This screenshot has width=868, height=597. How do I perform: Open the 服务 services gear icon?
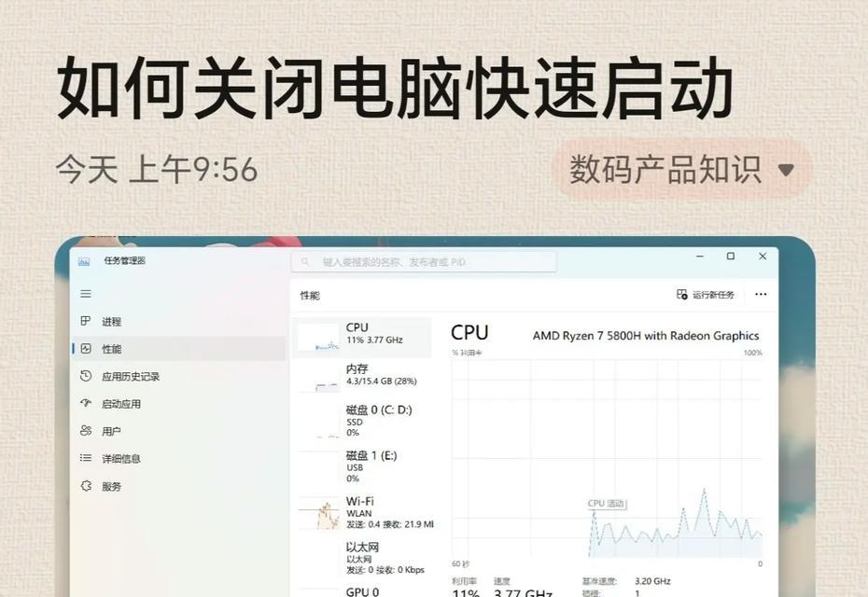tap(86, 486)
